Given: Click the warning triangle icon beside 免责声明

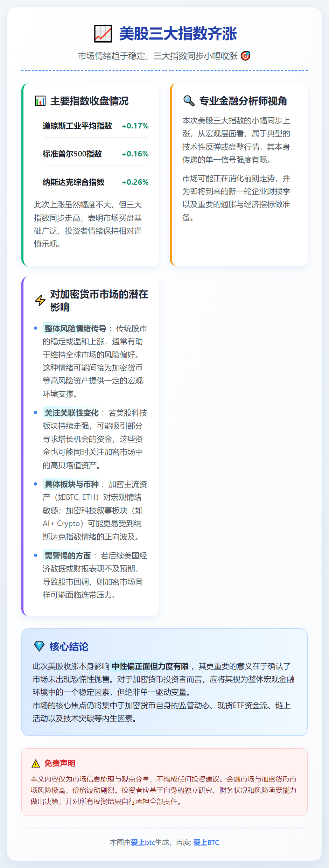Looking at the screenshot, I should (x=36, y=763).
